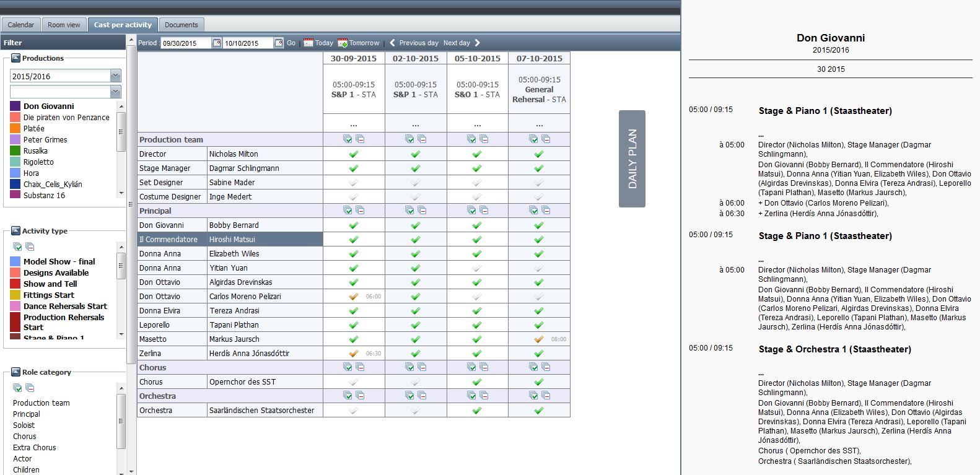Viewport: 980px width, 475px height.
Task: Uncheck all Principal cast for 07-10-2015
Action: [546, 211]
